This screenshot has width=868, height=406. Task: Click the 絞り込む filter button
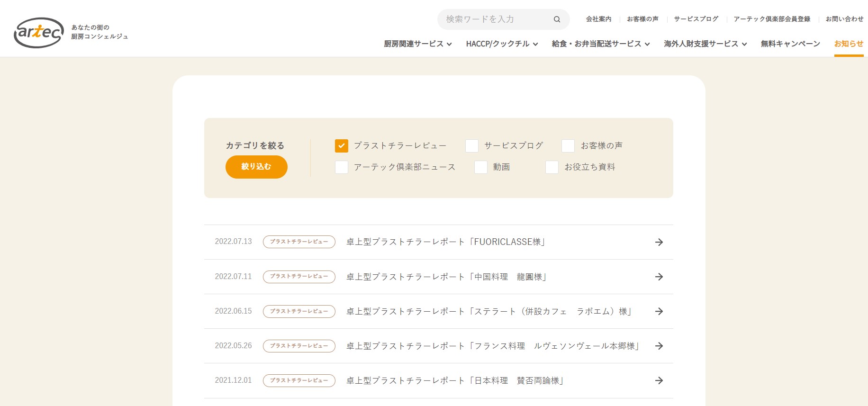coord(256,167)
